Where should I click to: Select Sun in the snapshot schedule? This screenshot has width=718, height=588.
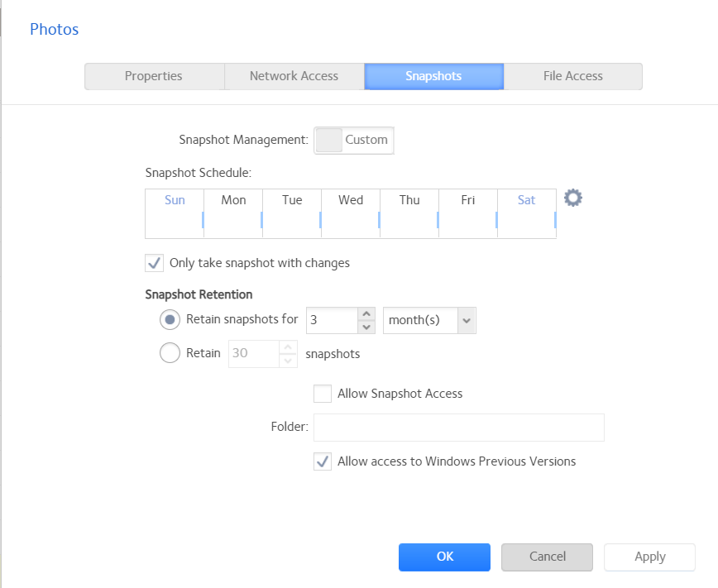(x=175, y=213)
